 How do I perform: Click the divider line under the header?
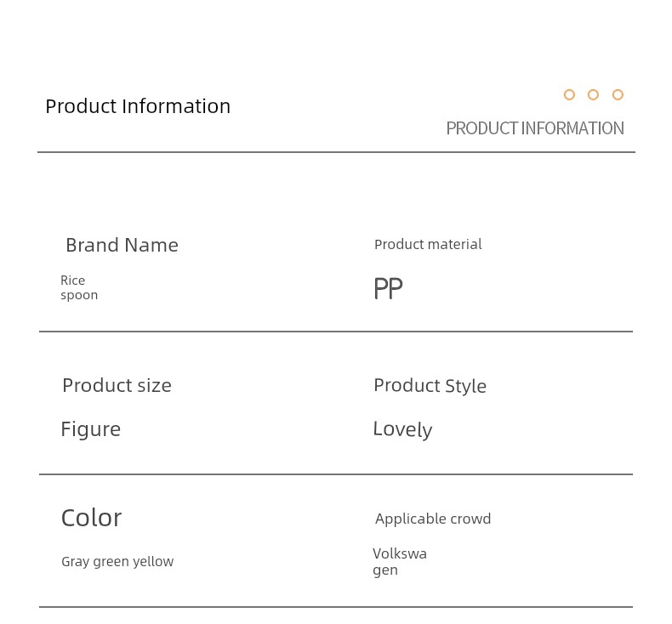tap(337, 152)
